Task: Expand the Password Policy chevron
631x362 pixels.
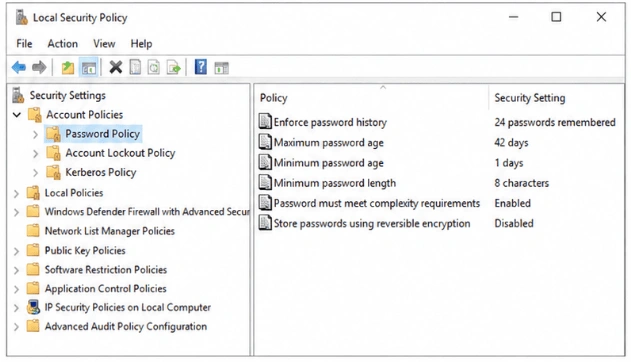Action: 35,134
